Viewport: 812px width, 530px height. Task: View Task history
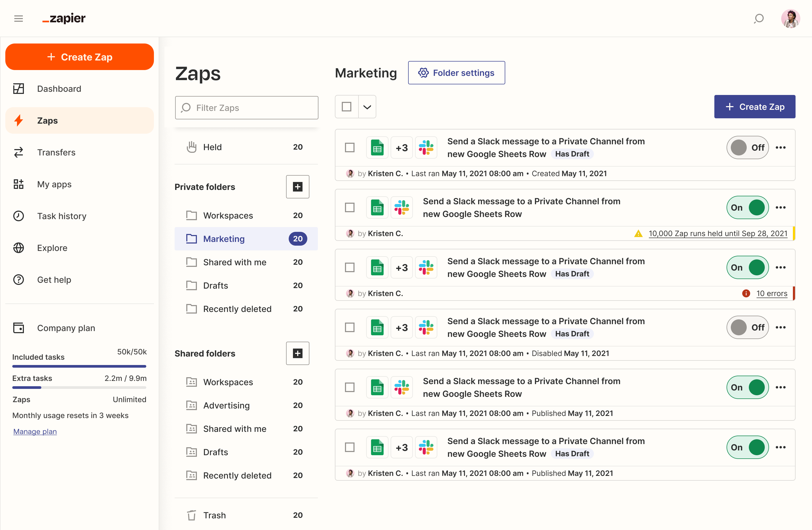pos(62,216)
